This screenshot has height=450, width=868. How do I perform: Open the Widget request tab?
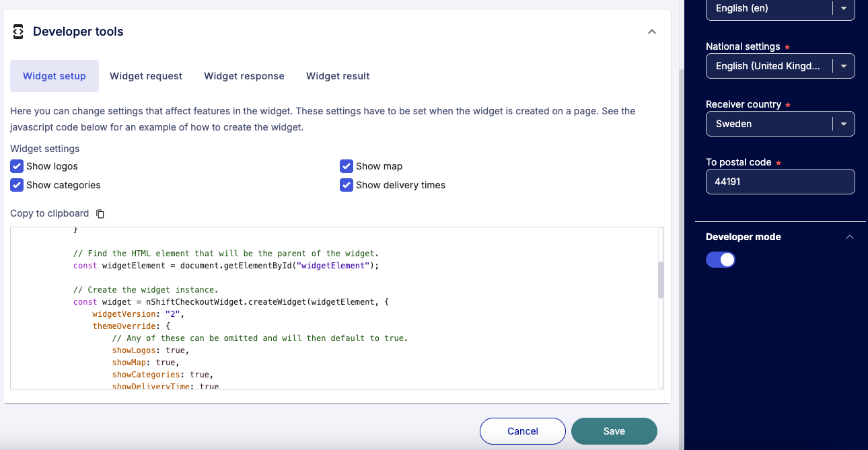tap(146, 76)
